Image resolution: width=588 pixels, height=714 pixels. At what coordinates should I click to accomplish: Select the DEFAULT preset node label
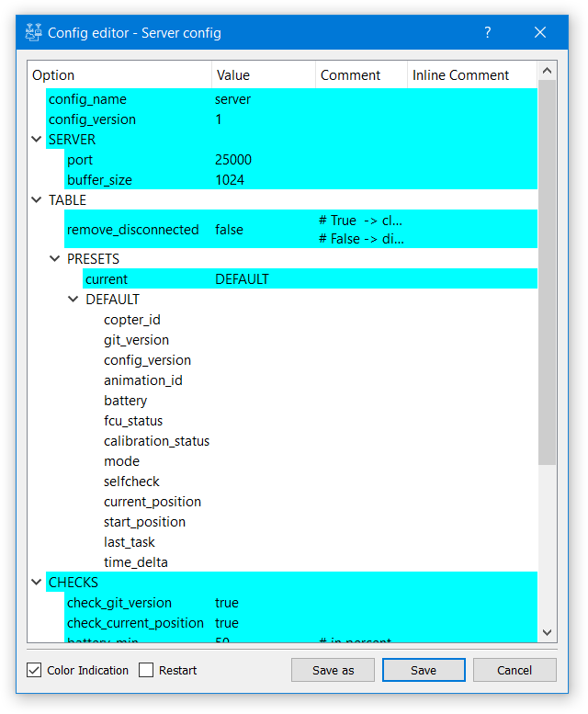112,300
